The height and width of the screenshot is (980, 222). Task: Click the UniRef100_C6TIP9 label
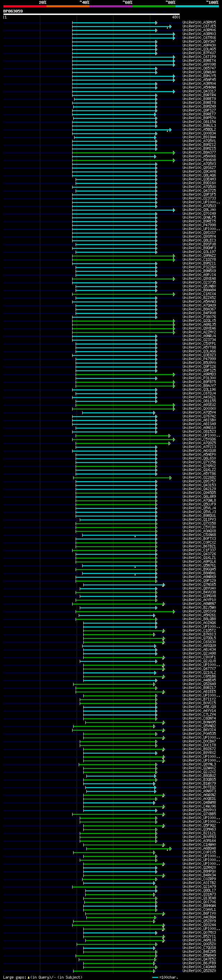click(199, 57)
